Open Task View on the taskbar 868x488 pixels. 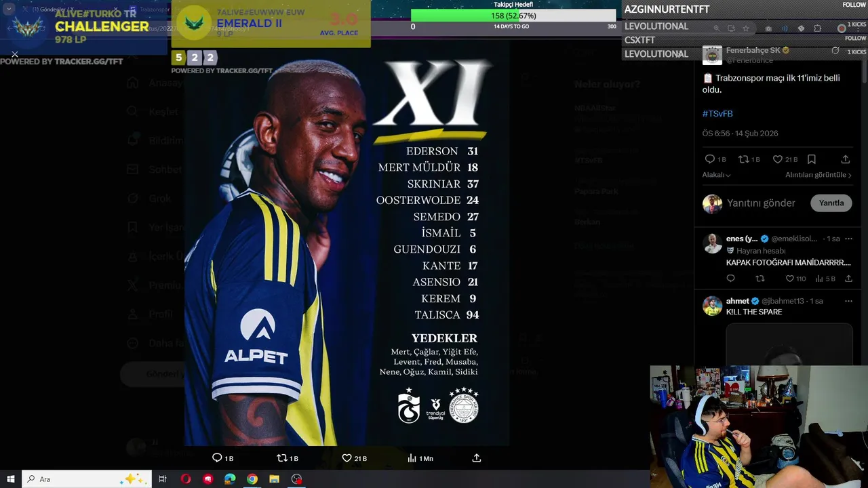point(163,479)
